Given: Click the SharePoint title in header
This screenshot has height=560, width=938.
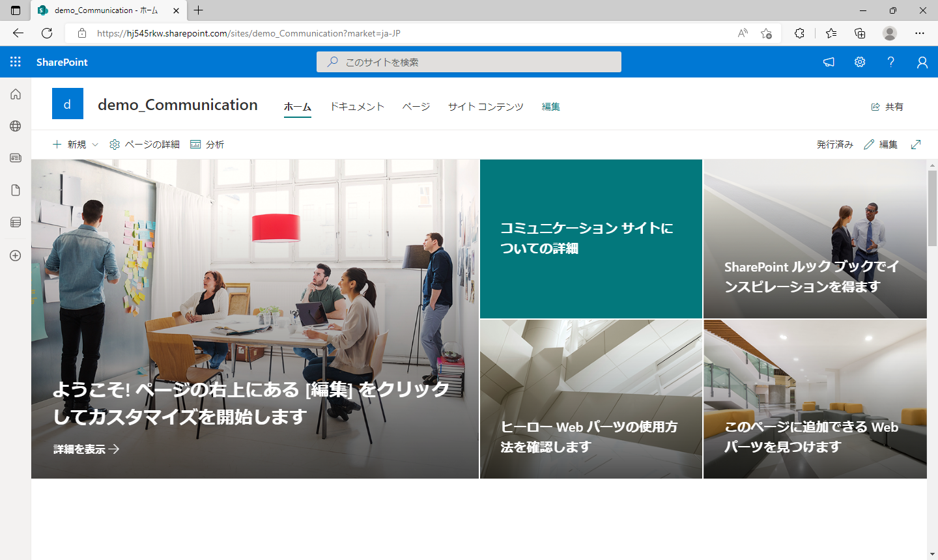Looking at the screenshot, I should point(62,62).
